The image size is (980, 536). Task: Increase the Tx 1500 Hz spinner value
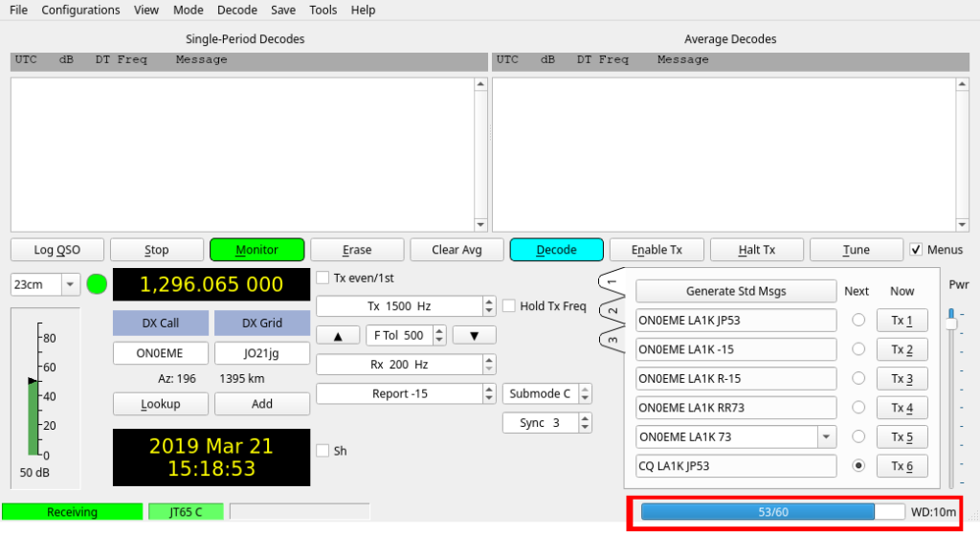click(490, 301)
